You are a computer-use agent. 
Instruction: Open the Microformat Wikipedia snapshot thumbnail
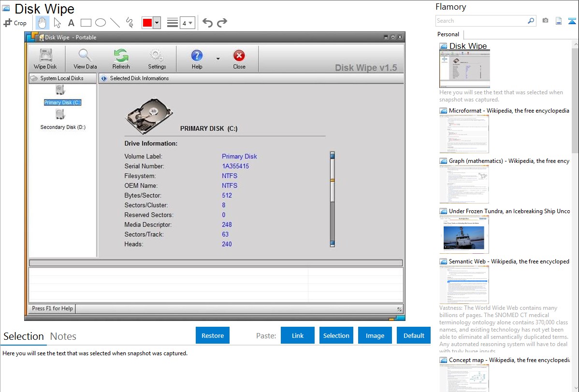[x=464, y=134]
